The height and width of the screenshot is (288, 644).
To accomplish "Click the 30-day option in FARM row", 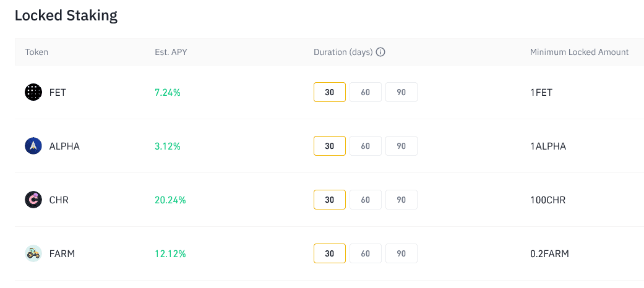I will (x=330, y=253).
